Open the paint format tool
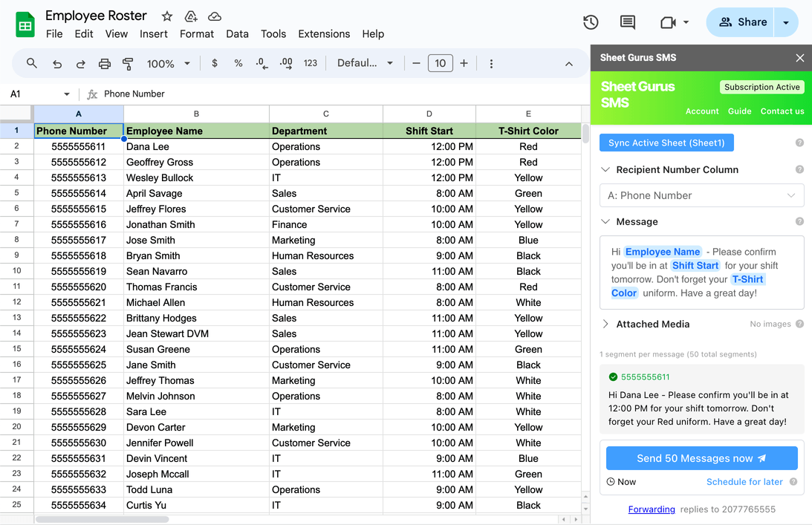 tap(127, 63)
